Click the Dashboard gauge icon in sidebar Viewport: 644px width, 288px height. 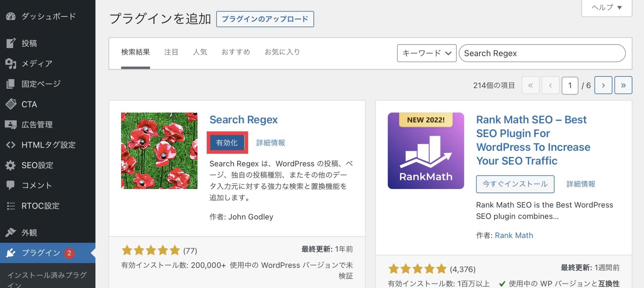(x=11, y=16)
